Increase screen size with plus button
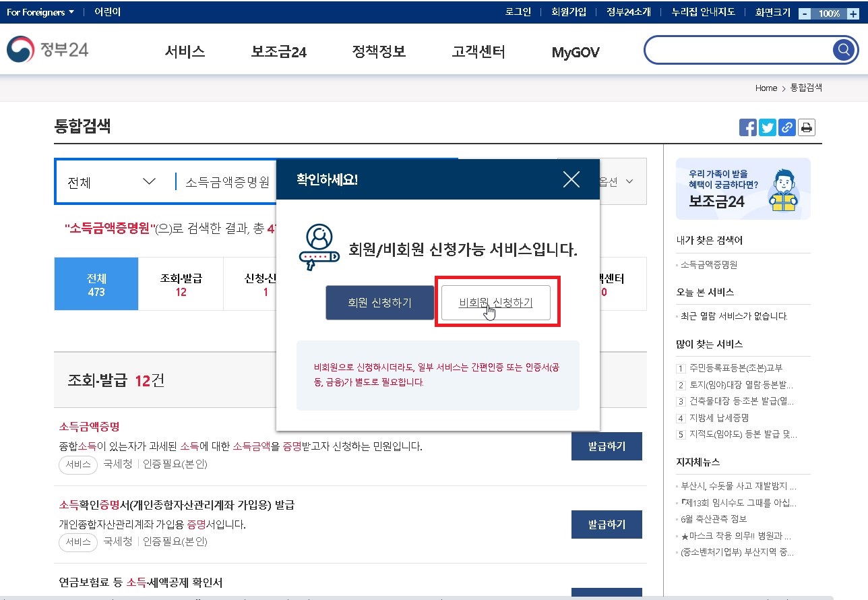Screen dimensions: 868x600 [854, 13]
